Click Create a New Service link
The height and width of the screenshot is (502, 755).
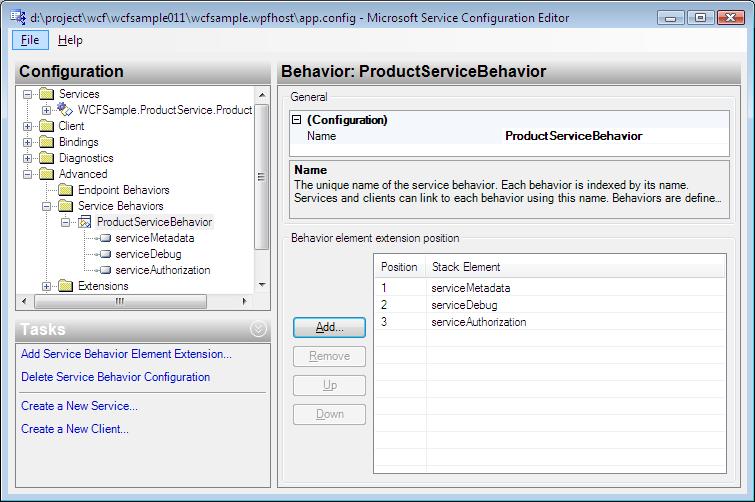79,405
